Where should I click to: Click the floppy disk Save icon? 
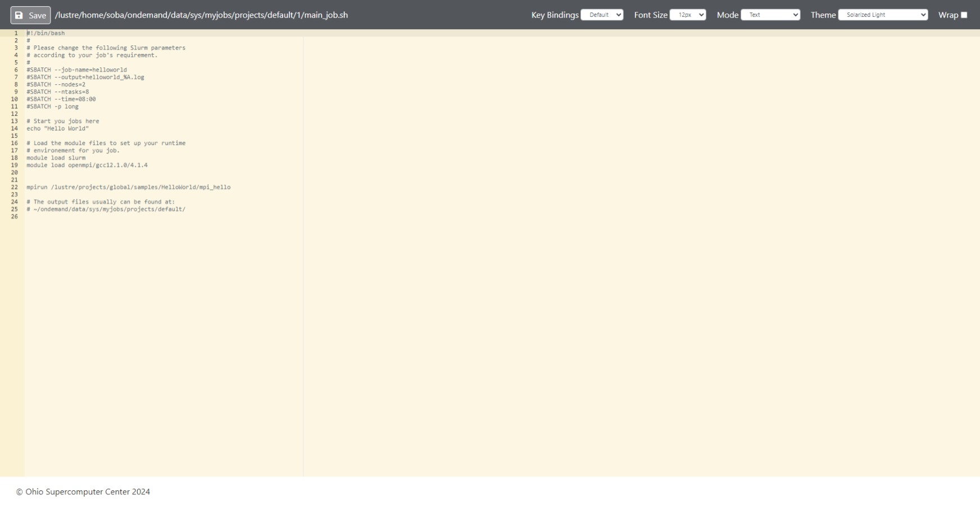(x=19, y=15)
